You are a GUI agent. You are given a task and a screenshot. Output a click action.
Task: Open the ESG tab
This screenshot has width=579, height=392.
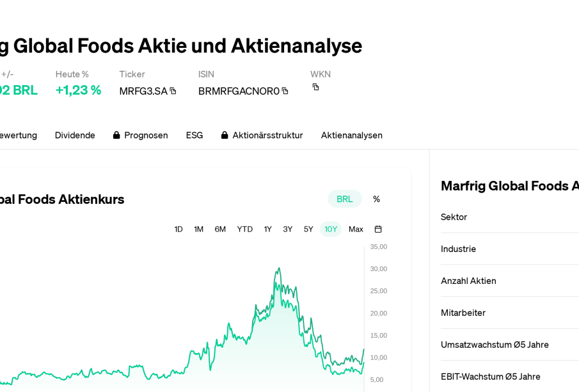coord(194,136)
